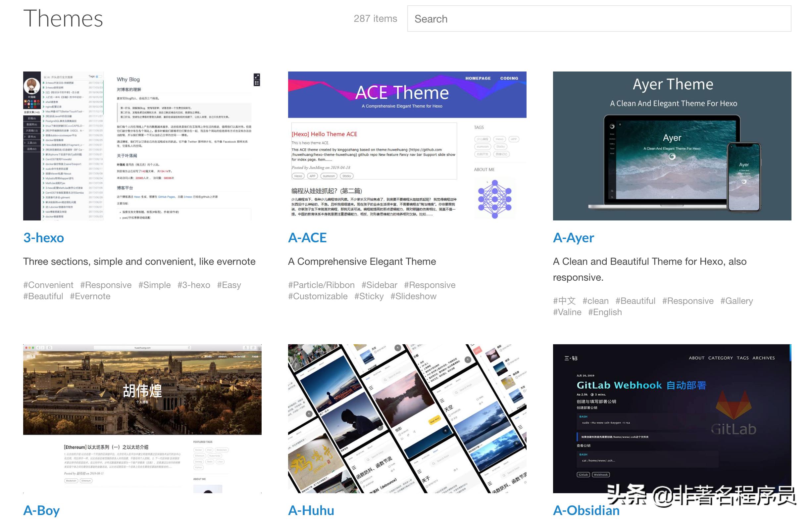Filter by the #中文 tag
Image resolution: width=812 pixels, height=521 pixels.
564,301
